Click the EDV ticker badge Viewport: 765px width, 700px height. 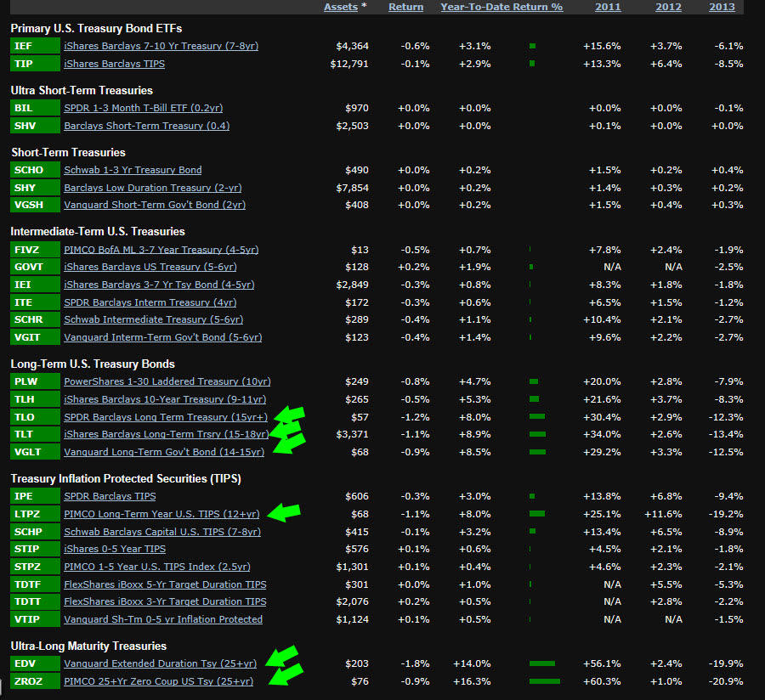tap(34, 663)
